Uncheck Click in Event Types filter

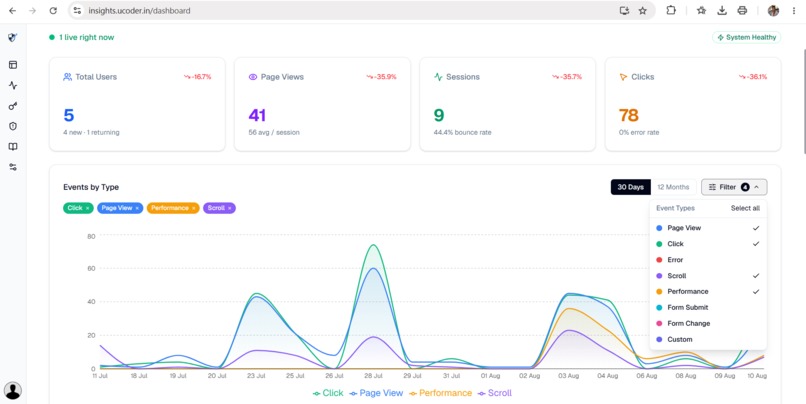click(708, 244)
